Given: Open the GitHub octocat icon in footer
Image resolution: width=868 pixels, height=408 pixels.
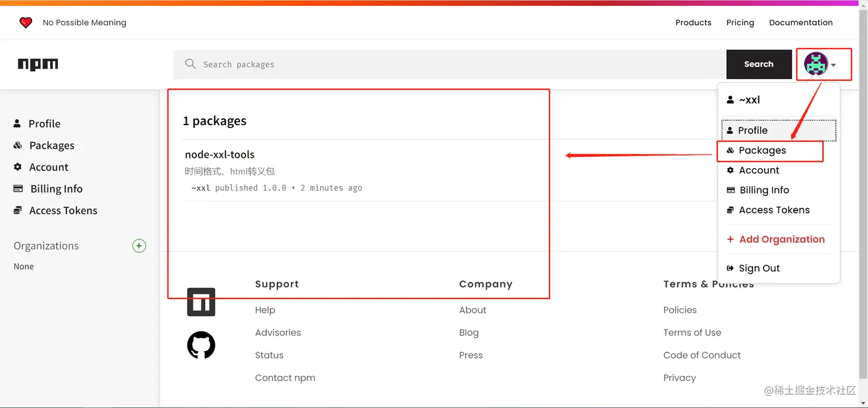Looking at the screenshot, I should pos(201,345).
